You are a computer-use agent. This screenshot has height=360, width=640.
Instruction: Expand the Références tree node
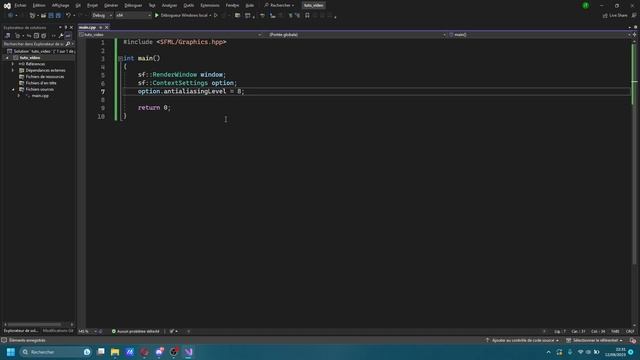pos(13,64)
